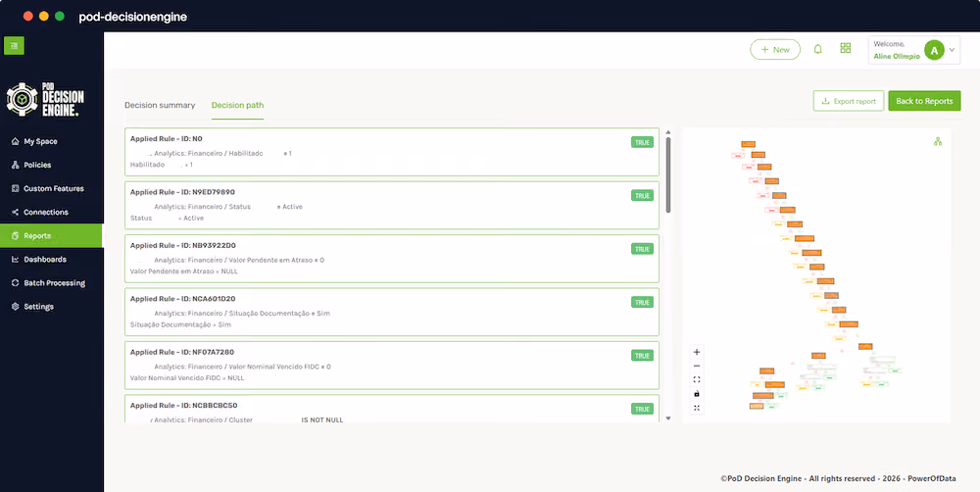
Task: Open Reports in sidebar
Action: click(x=52, y=235)
